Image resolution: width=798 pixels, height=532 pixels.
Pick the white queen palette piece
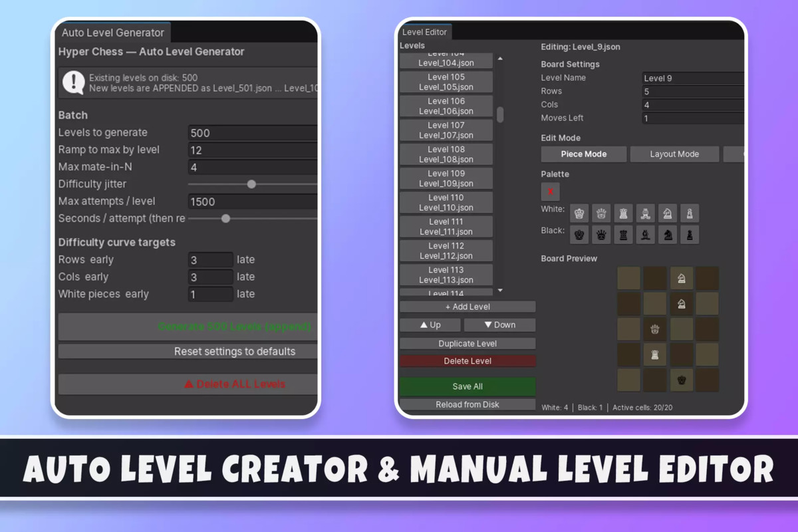[x=602, y=213]
